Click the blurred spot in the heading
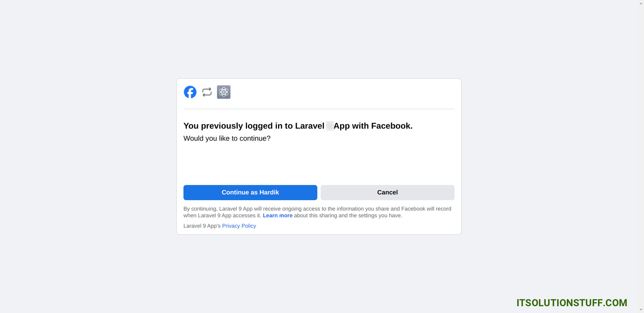Viewport: 644px width, 313px height. 330,126
